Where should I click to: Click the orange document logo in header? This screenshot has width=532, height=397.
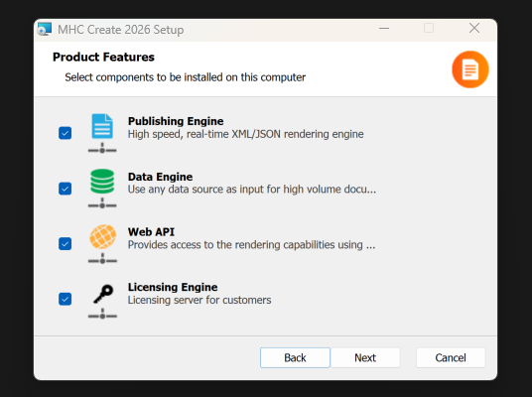470,69
